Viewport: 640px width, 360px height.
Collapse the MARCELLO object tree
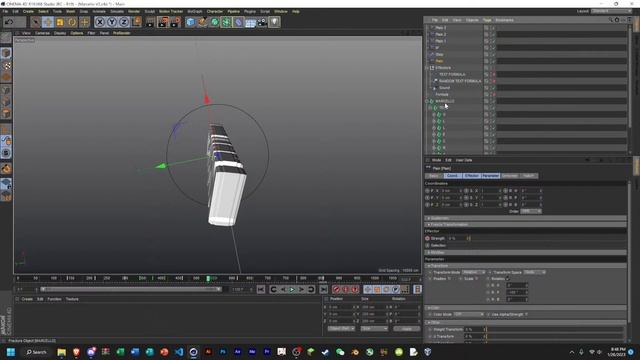427,101
